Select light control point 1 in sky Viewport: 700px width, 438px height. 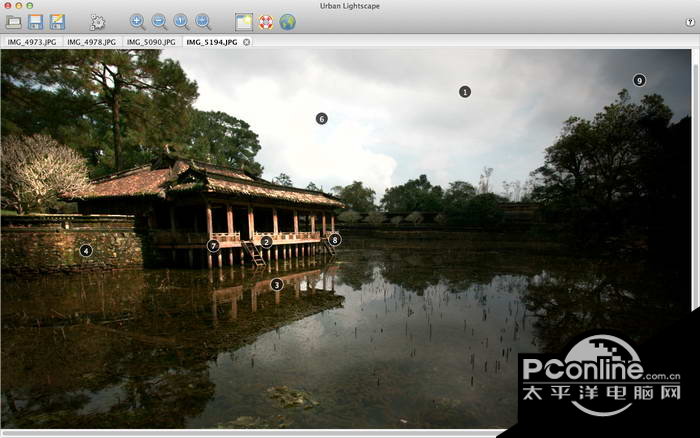[465, 92]
